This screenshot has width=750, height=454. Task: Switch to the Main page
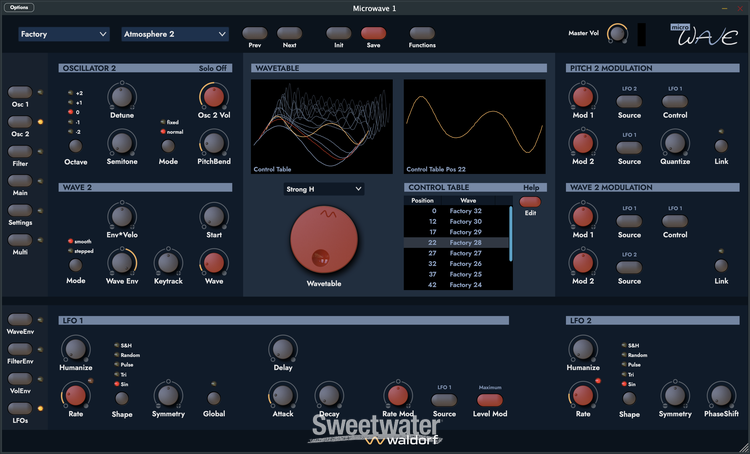(20, 181)
